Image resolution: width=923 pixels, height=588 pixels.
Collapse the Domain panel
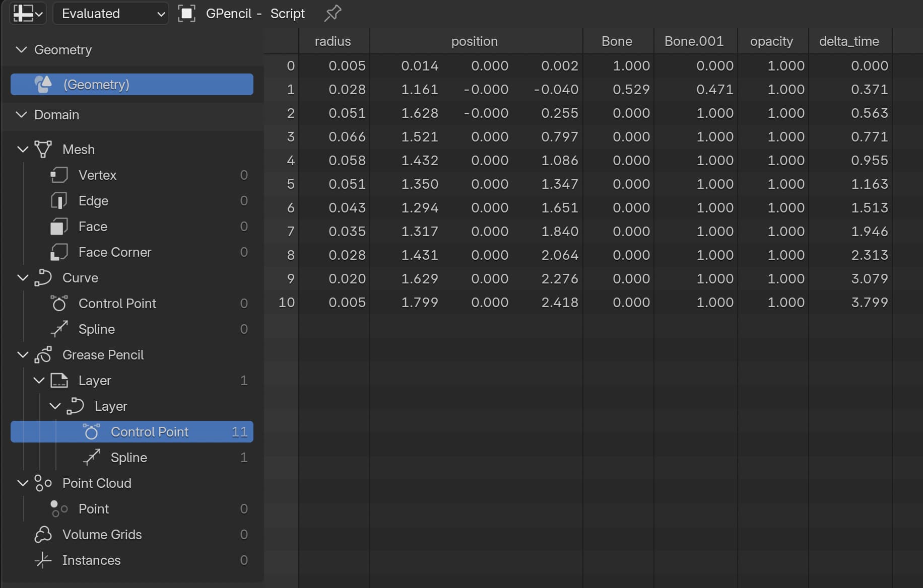(21, 115)
